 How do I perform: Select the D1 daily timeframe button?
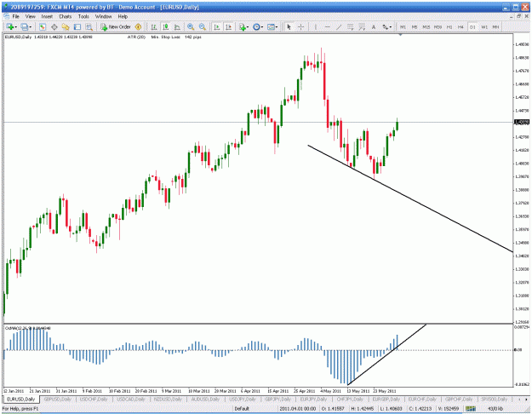472,26
